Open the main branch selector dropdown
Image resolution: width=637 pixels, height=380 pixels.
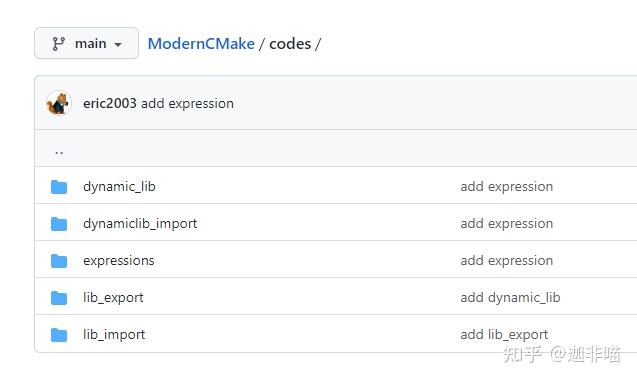tap(86, 43)
